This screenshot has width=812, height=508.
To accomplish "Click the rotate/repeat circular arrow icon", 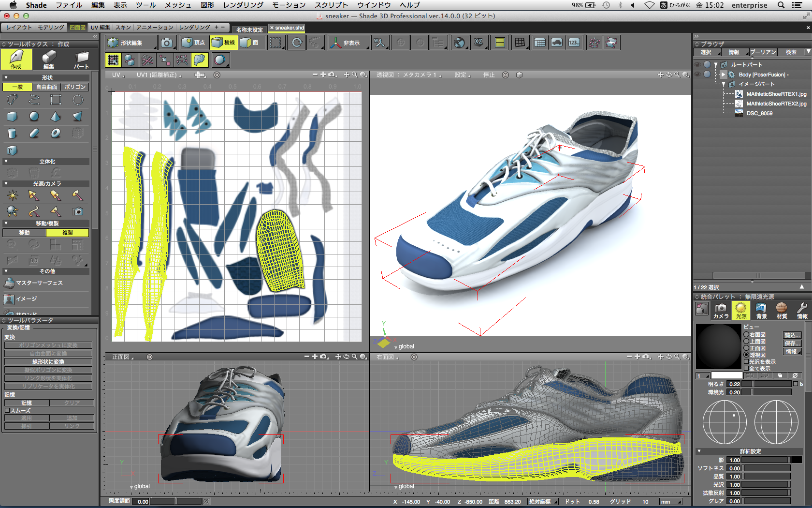I will tap(297, 43).
